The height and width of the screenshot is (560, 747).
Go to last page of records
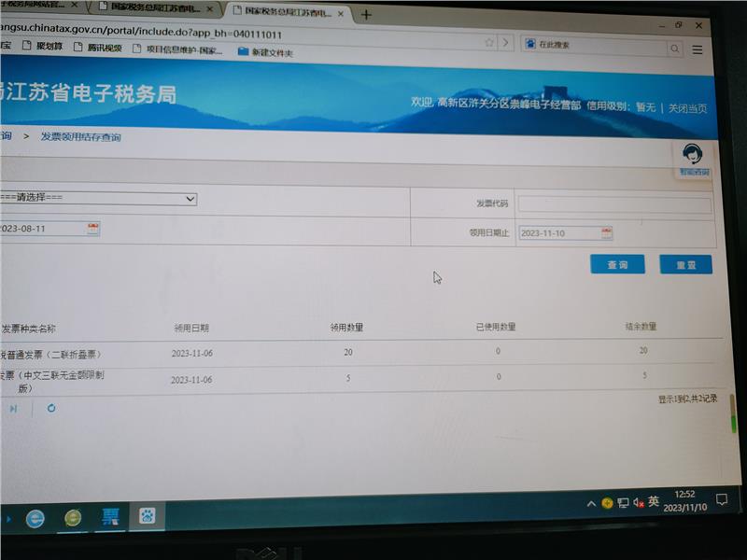(13, 408)
